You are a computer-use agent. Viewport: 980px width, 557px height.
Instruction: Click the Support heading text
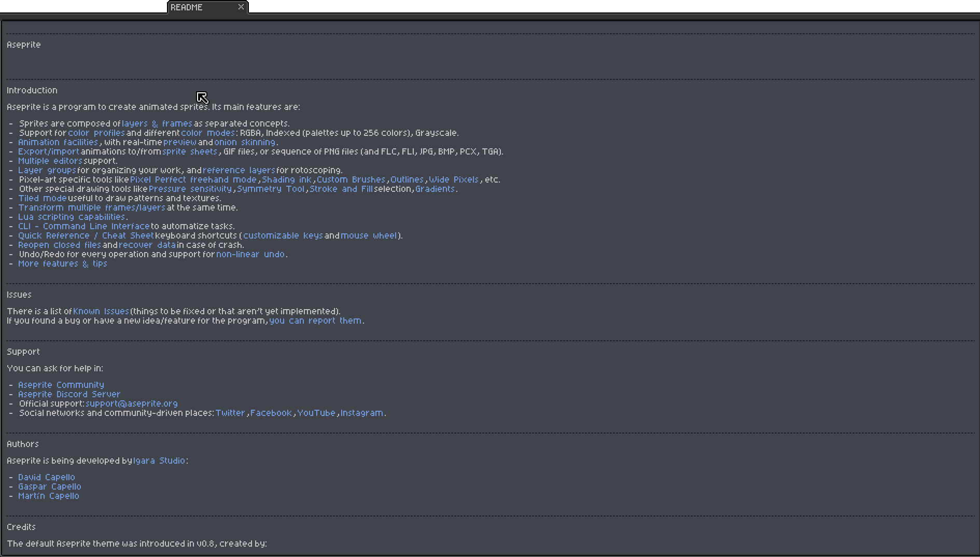23,352
